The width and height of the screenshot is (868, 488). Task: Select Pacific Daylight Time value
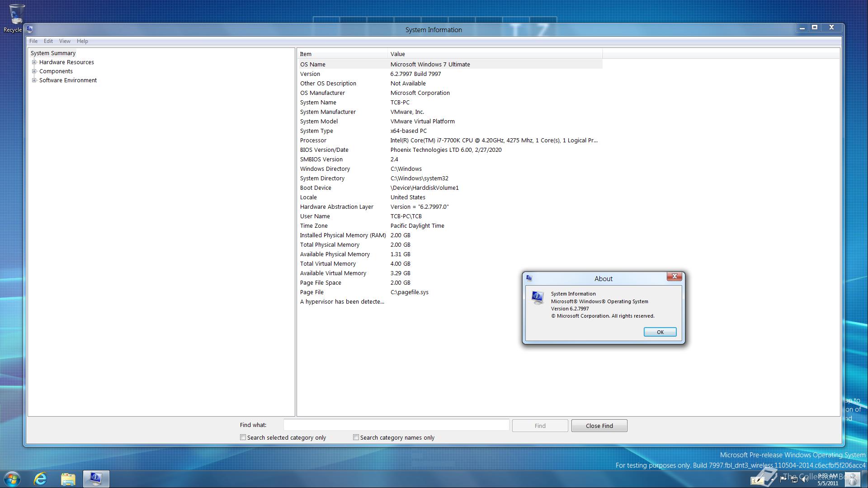417,226
